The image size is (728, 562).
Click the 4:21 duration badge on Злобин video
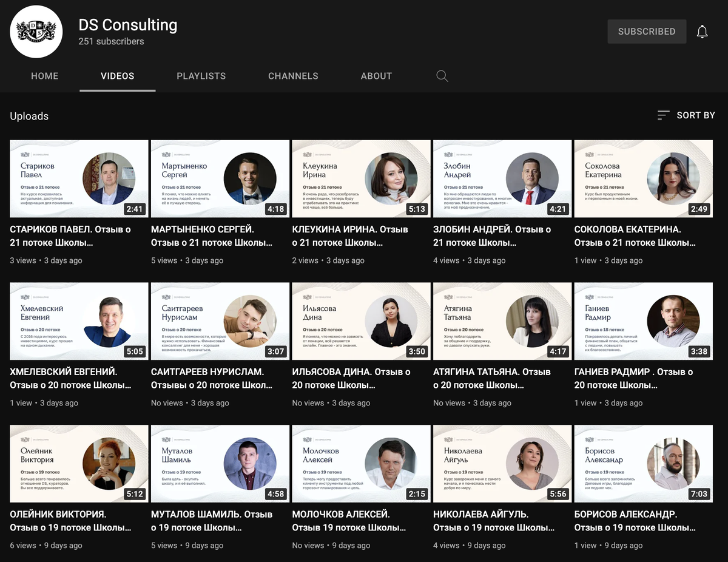point(558,209)
